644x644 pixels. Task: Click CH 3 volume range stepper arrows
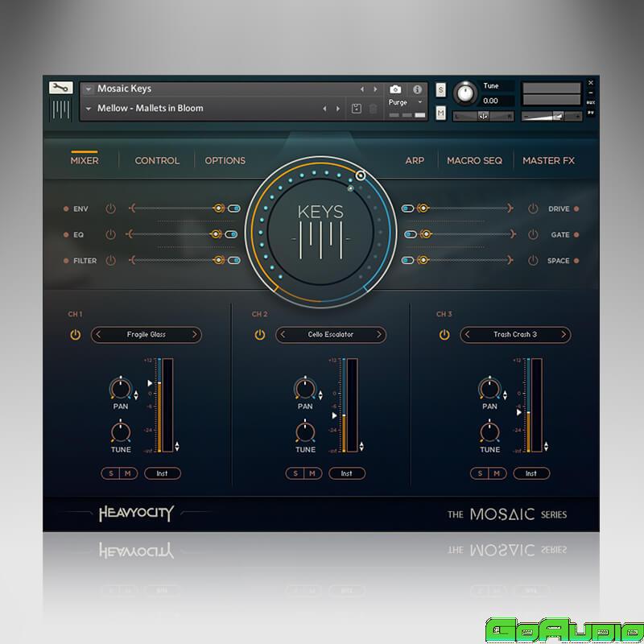coord(546,446)
